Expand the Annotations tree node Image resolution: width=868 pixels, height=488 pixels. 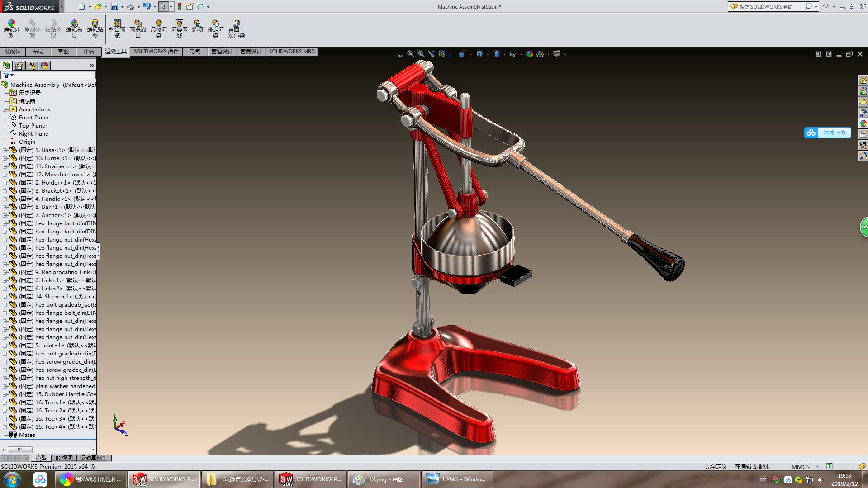tap(5, 109)
